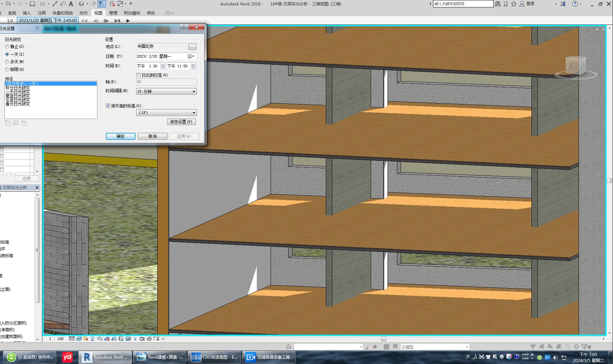
Task: Click the Undo arrow in quick access toolbar
Action: coord(8,4)
